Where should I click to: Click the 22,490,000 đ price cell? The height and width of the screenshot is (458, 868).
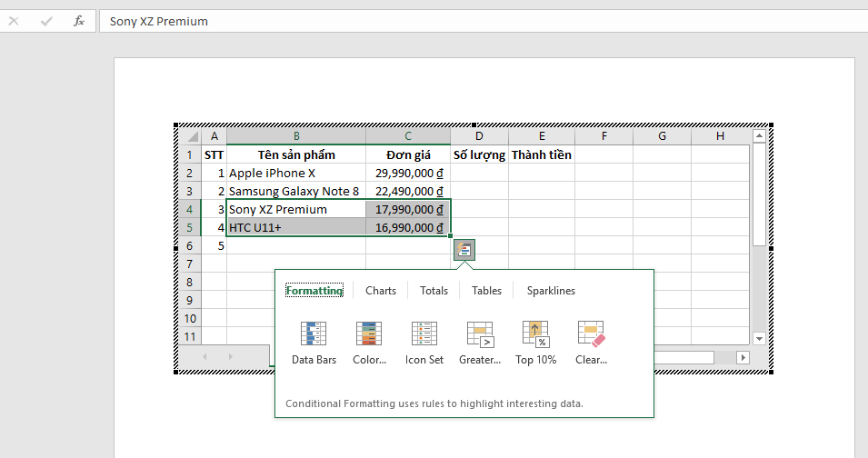pyautogui.click(x=408, y=191)
